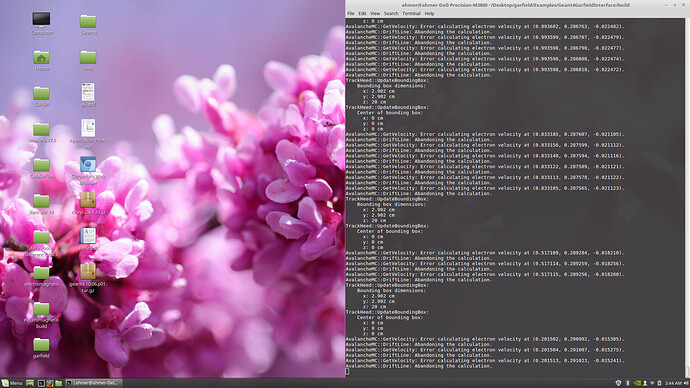Image resolution: width=690 pixels, height=388 pixels.
Task: Open the network Wi-Fi tray icon
Action: coord(652,383)
